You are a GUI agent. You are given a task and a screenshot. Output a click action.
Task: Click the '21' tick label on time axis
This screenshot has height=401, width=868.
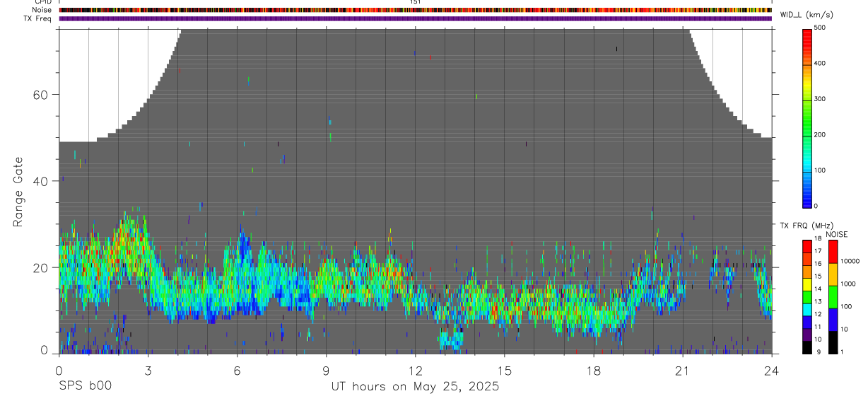tap(682, 371)
